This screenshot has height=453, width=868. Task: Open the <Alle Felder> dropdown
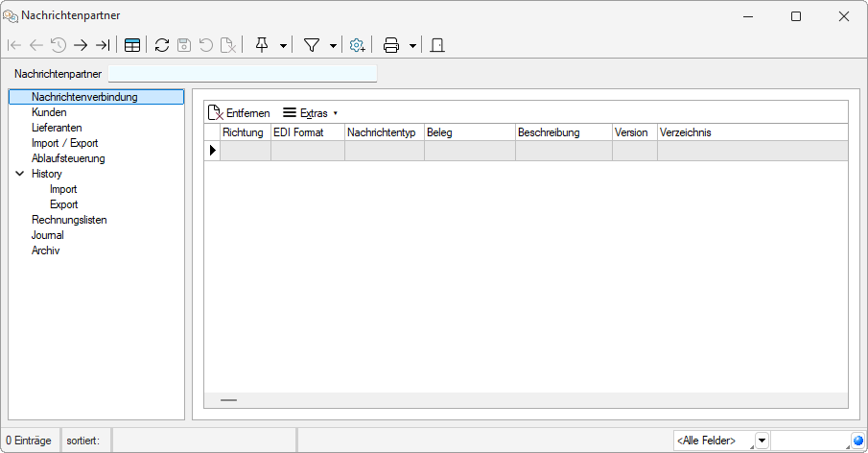[762, 441]
